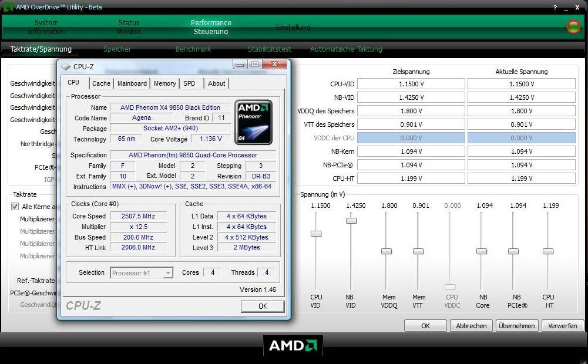Viewport: 588px width, 364px height.
Task: Open the Memory tab in CPU-Z
Action: (x=164, y=83)
